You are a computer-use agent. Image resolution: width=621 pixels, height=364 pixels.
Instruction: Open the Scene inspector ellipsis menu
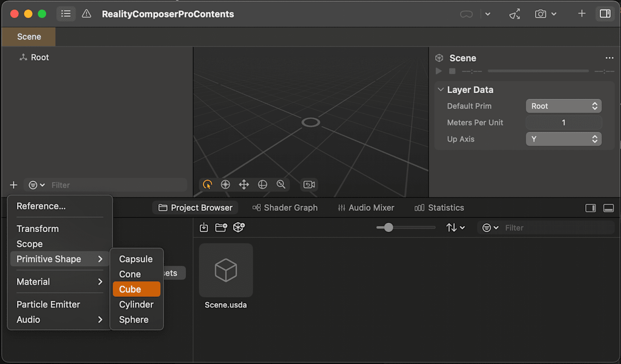[x=609, y=58]
